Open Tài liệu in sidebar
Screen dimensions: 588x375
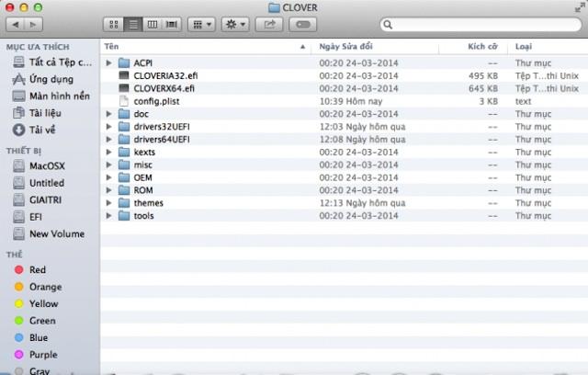pos(37,113)
